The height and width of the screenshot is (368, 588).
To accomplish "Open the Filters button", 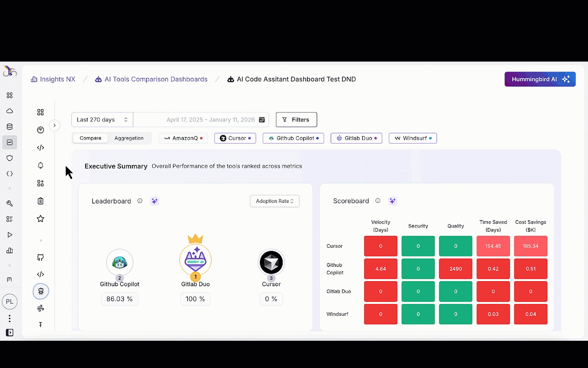I will coord(296,120).
